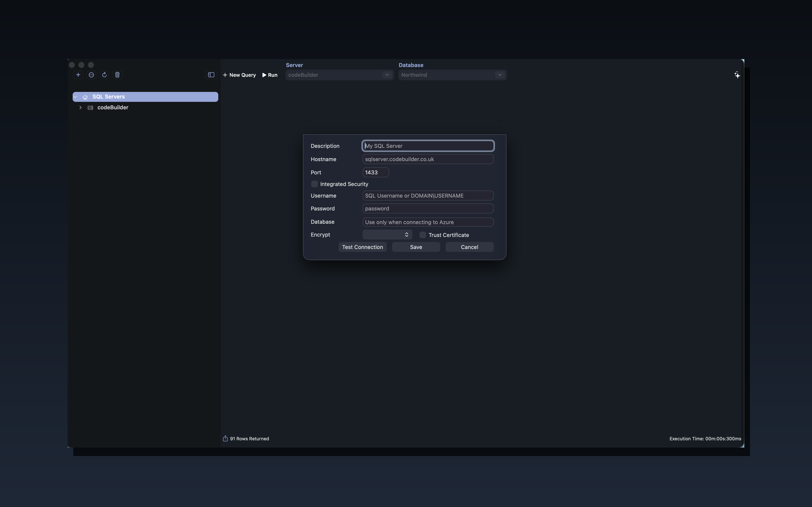812x507 pixels.
Task: Click Run to execute the query
Action: coord(270,75)
